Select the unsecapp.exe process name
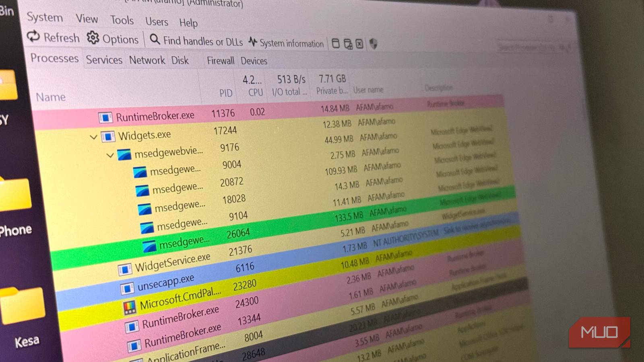Screen dimensions: 644x362 [166, 283]
